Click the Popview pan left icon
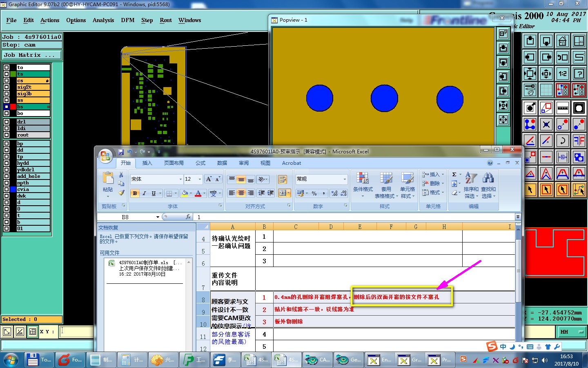The image size is (588, 368). click(503, 76)
